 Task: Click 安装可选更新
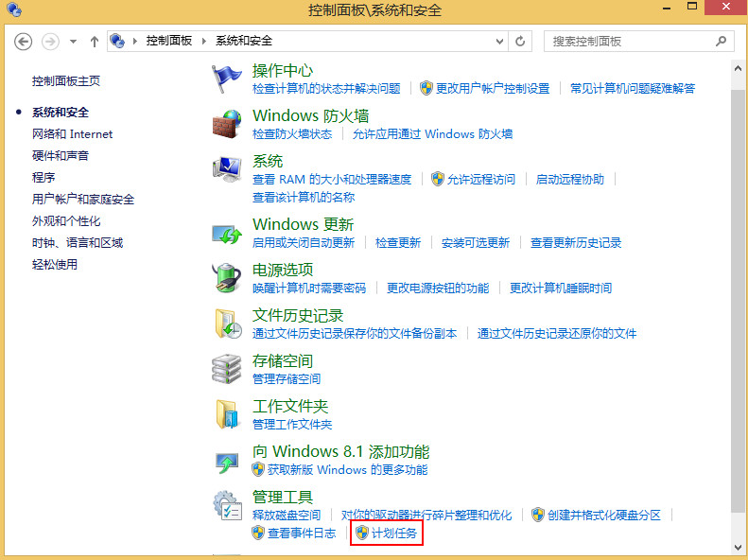point(476,243)
